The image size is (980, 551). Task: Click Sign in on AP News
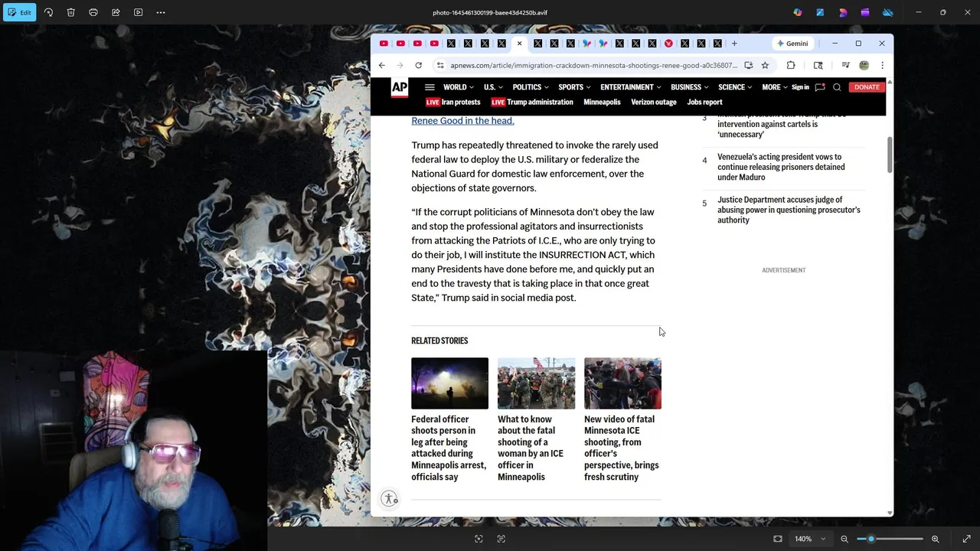pos(800,87)
